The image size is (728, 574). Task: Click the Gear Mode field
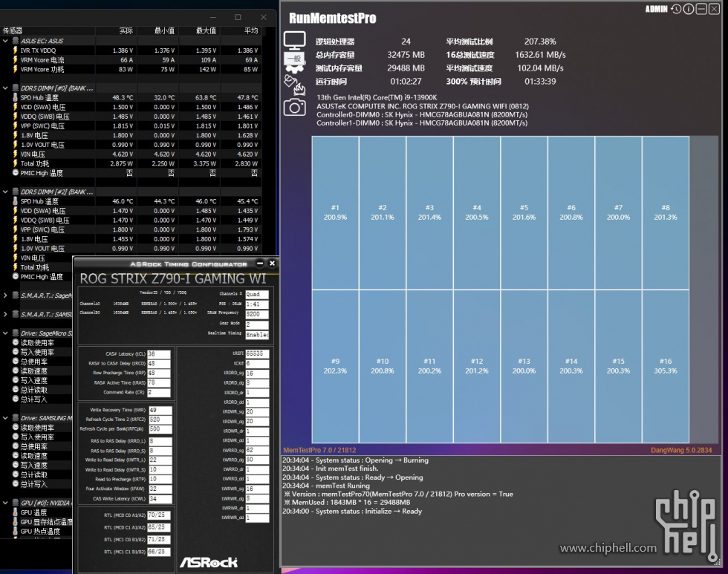(x=257, y=324)
